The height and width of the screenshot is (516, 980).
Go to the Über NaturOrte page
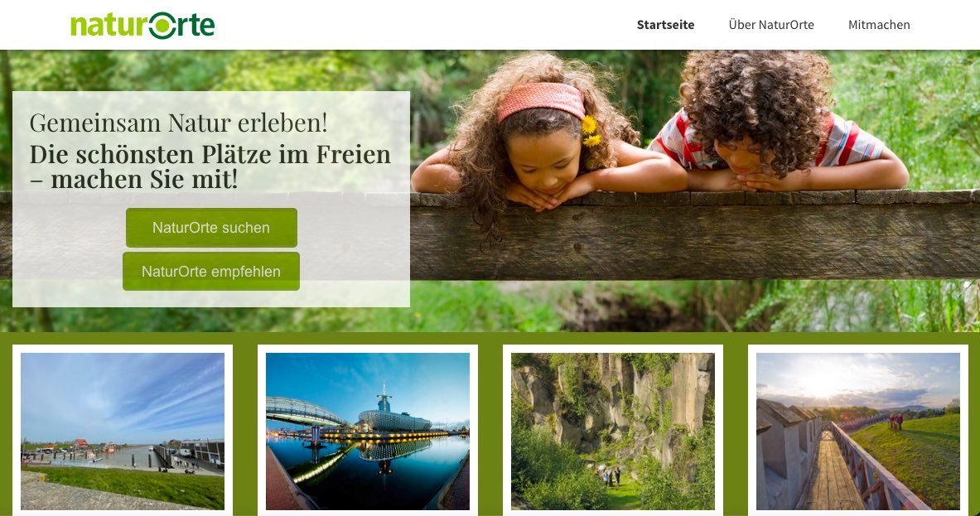coord(771,25)
